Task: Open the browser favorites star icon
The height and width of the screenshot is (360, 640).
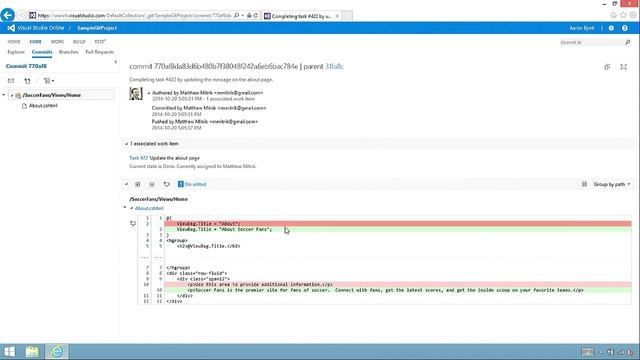Action: tap(623, 15)
